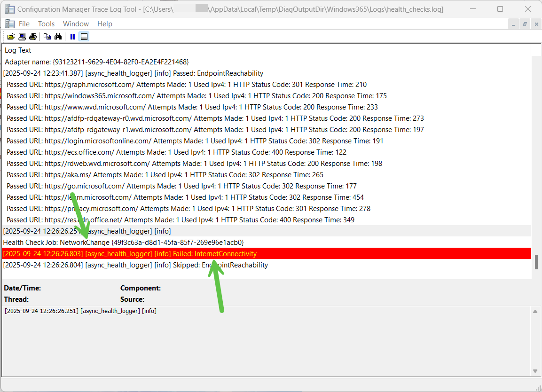Screen dimensions: 542x392
Task: Click the Log Text column header
Action: [18, 50]
